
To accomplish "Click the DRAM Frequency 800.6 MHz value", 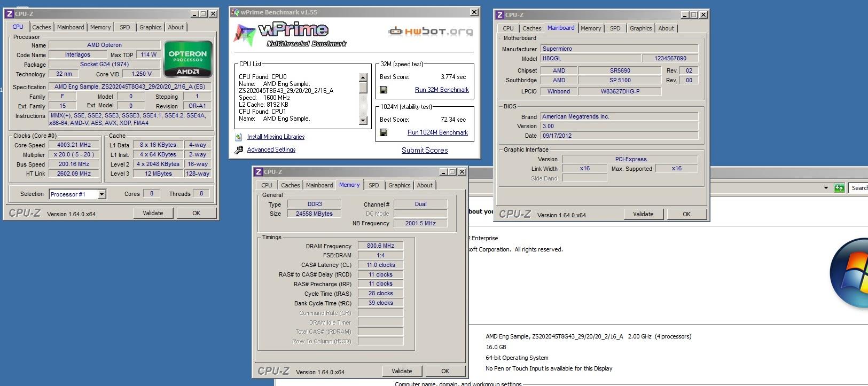I will point(380,246).
